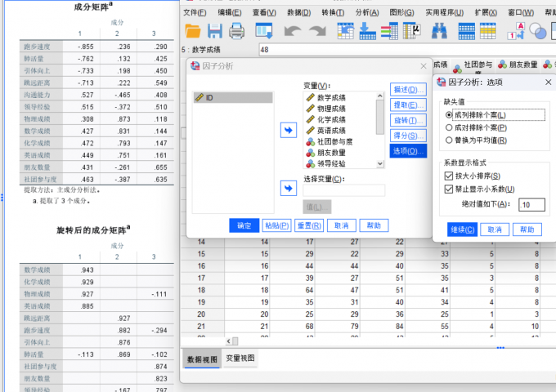
Task: Click 重置 in the factor analysis dialog
Action: click(x=309, y=225)
